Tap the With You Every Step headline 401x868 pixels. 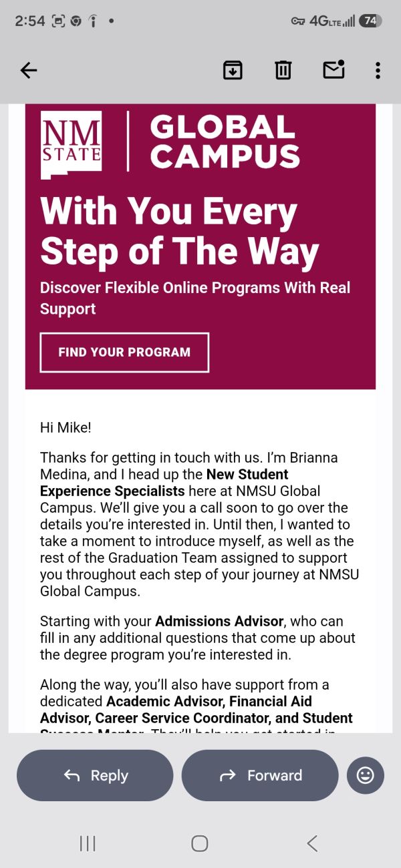pos(180,231)
